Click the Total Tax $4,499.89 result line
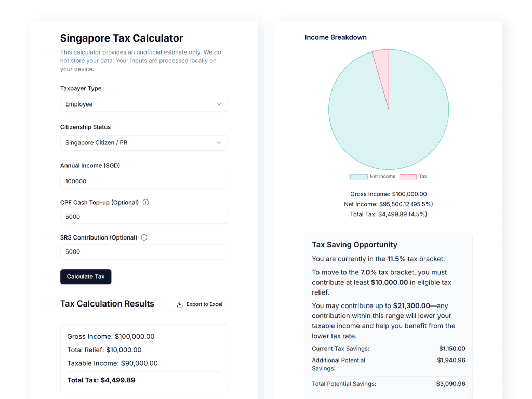The image size is (532, 399). (101, 380)
